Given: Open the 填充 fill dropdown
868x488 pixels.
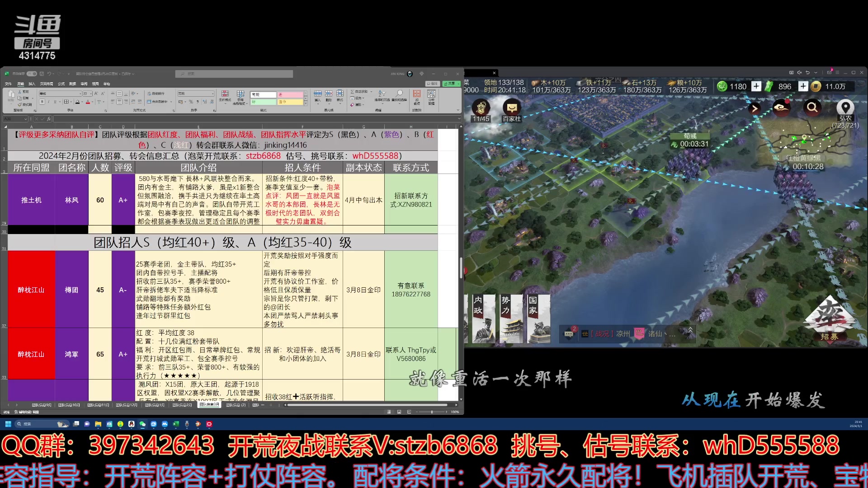Looking at the screenshot, I should tap(358, 98).
